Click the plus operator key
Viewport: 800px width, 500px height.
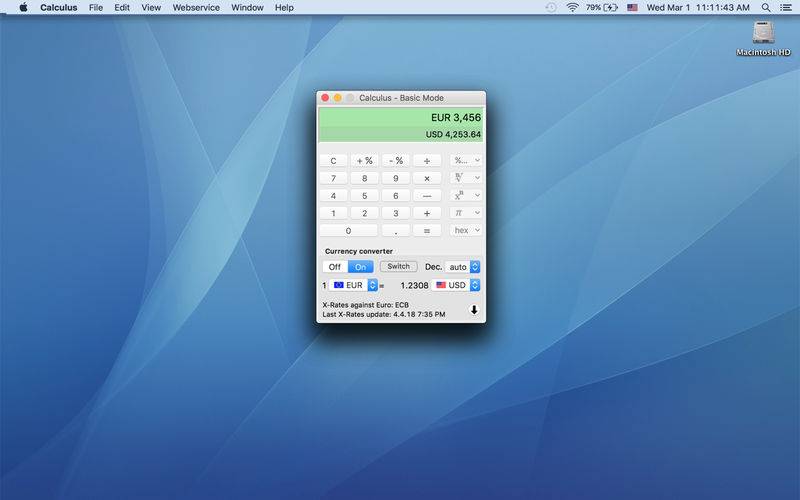pos(427,213)
